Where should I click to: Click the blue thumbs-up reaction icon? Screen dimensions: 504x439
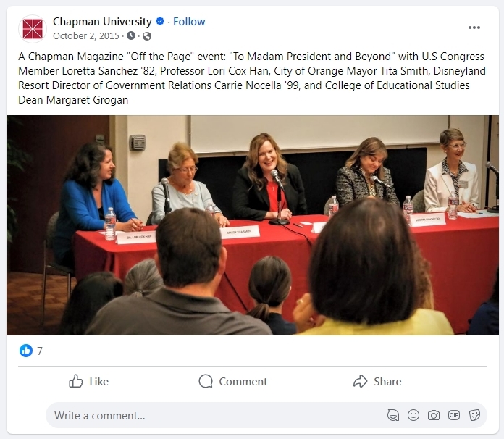pyautogui.click(x=26, y=351)
